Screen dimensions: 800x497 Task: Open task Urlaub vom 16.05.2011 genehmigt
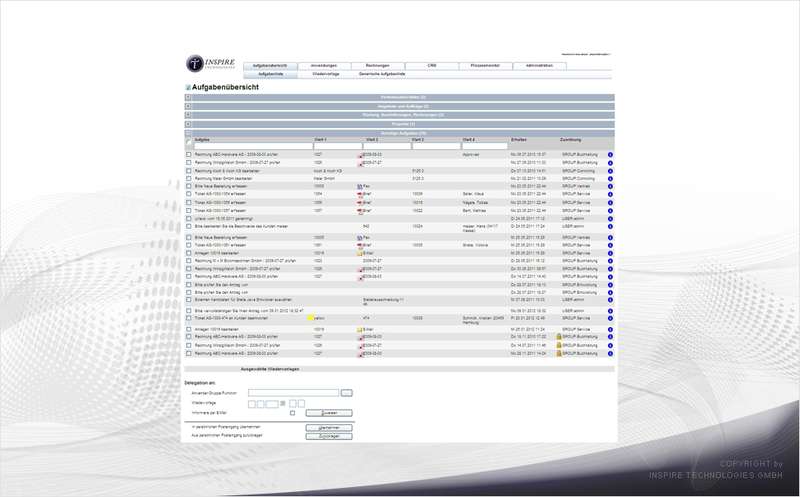223,218
